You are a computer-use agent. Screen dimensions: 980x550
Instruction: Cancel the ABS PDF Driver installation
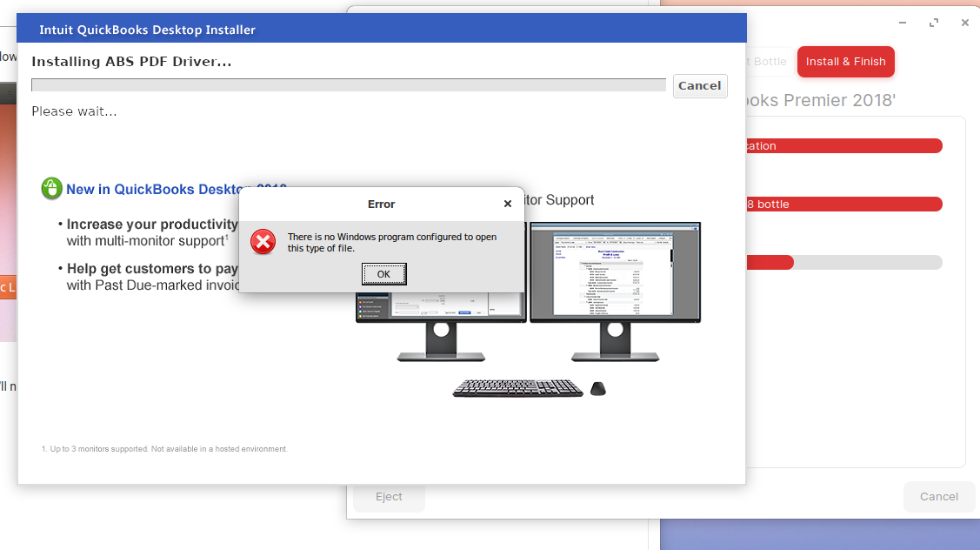(x=699, y=85)
